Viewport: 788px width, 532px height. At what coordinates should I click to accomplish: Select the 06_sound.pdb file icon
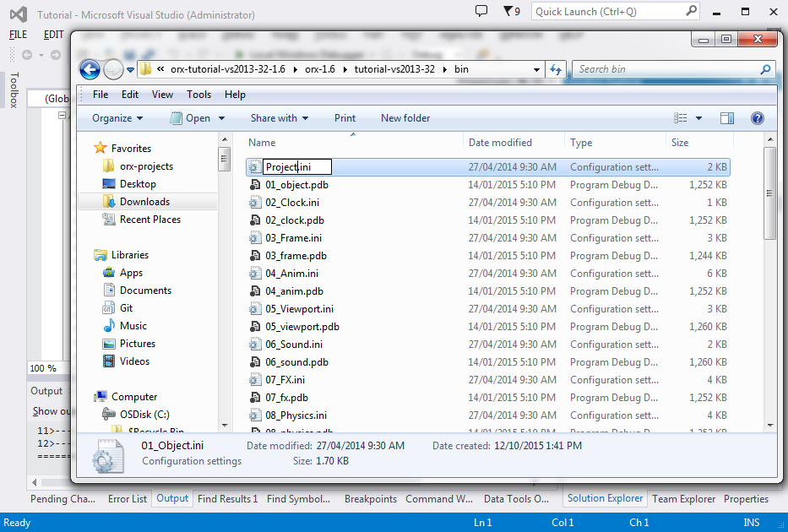[255, 362]
